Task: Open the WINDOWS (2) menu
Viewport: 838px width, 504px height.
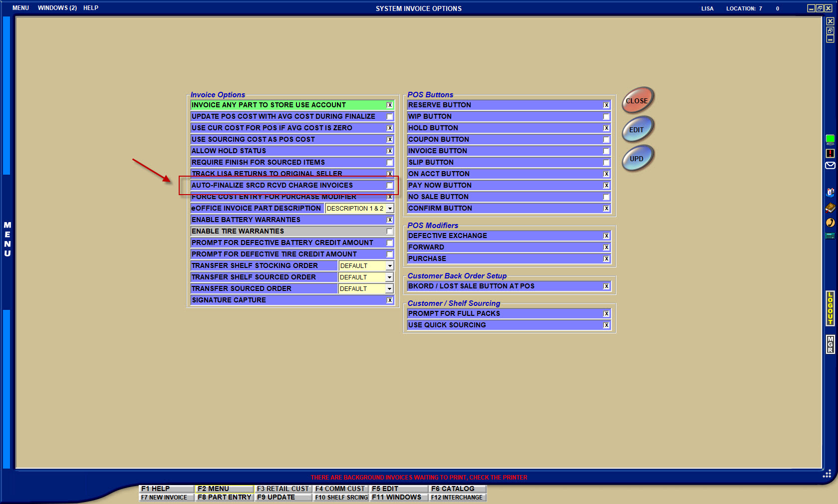Action: 57,8
